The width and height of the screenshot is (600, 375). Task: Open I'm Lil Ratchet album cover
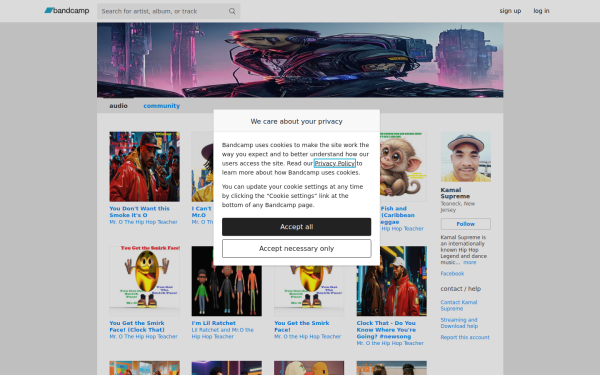pyautogui.click(x=227, y=291)
